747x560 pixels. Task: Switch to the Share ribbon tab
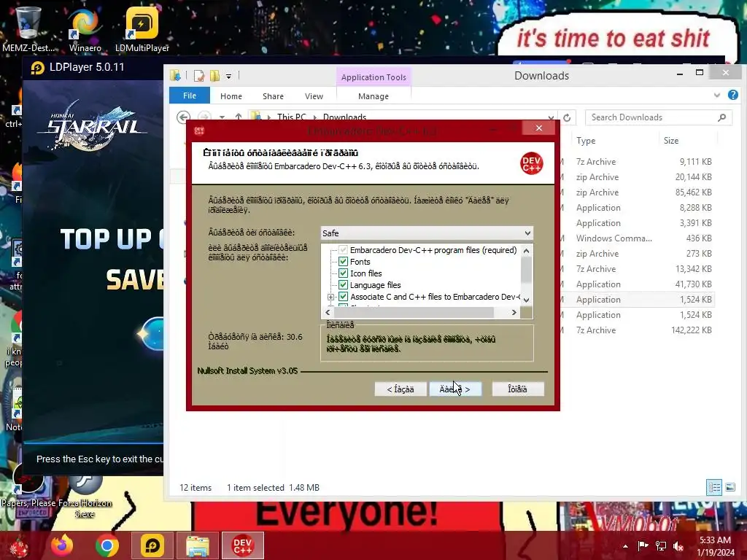coord(273,96)
